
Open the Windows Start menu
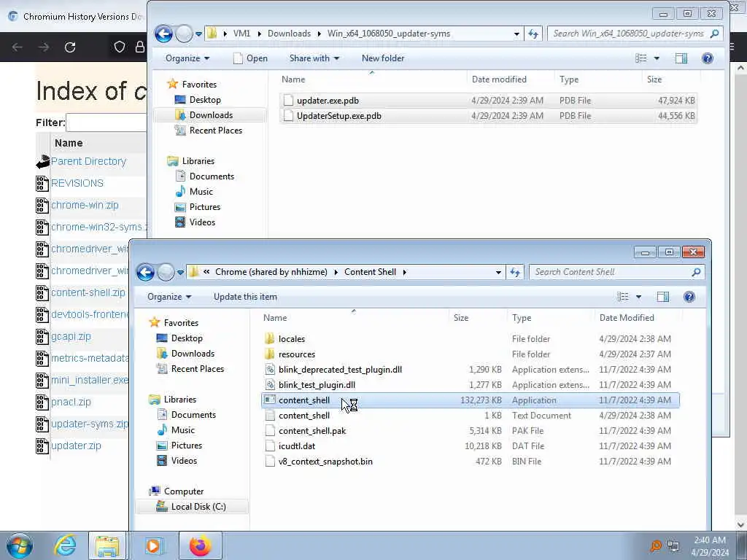20,545
